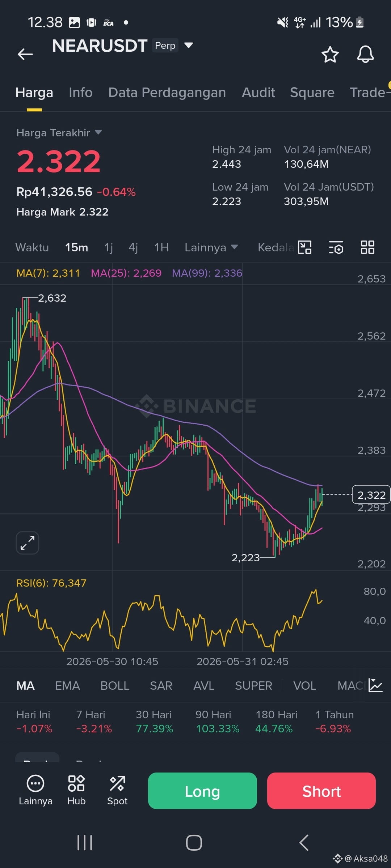Viewport: 391px width, 868px height.
Task: Tap the Harga Mark 2.322 label
Action: [x=62, y=212]
